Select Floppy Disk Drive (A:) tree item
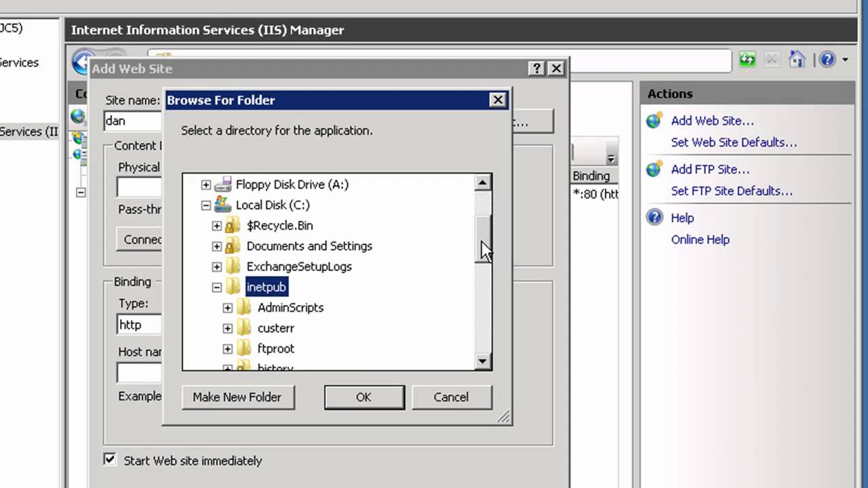The width and height of the screenshot is (868, 488). tap(292, 184)
